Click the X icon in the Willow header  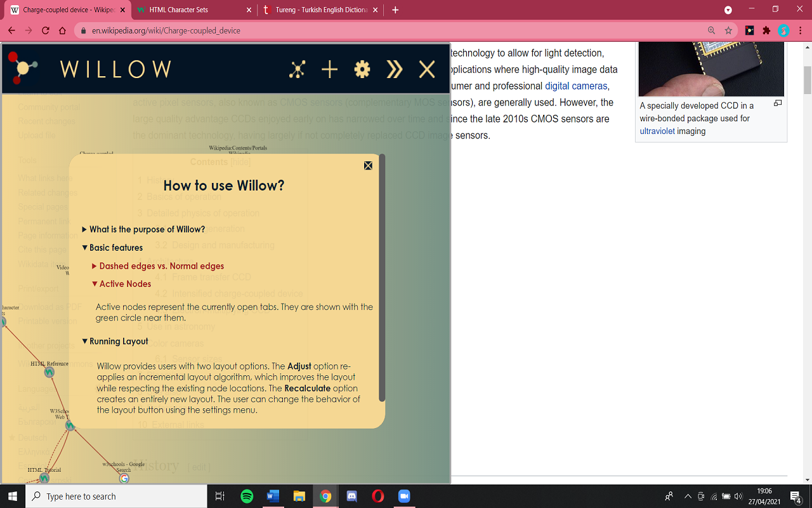click(x=426, y=70)
